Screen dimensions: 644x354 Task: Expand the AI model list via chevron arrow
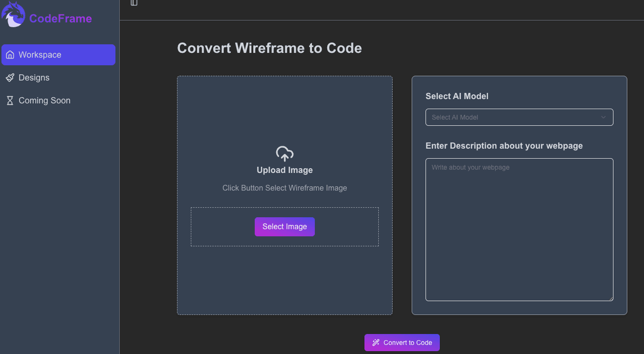[x=603, y=117]
